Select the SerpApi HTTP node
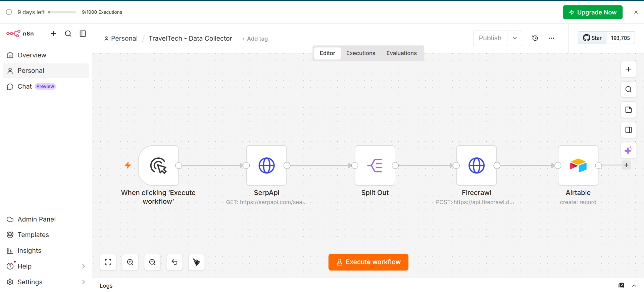 267,165
